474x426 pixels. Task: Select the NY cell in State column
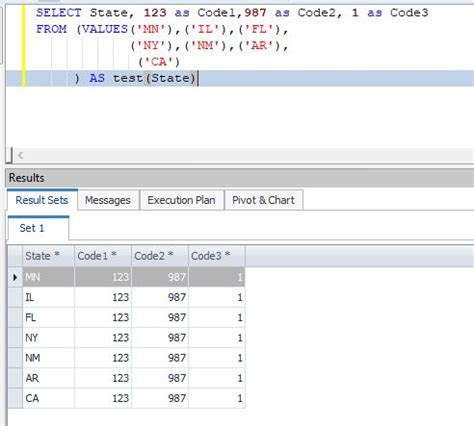pos(49,338)
